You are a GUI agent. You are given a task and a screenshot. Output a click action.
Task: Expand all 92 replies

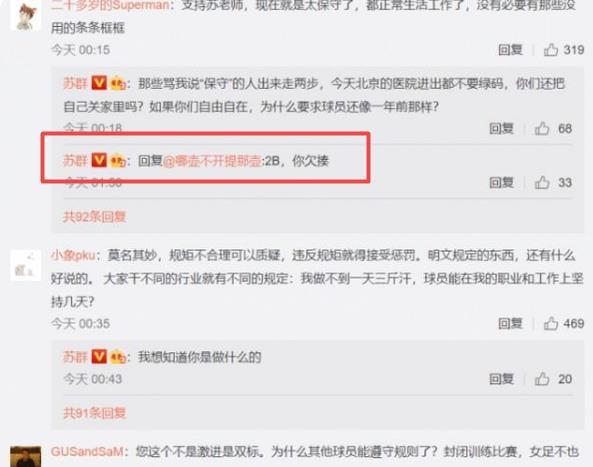[x=94, y=217]
